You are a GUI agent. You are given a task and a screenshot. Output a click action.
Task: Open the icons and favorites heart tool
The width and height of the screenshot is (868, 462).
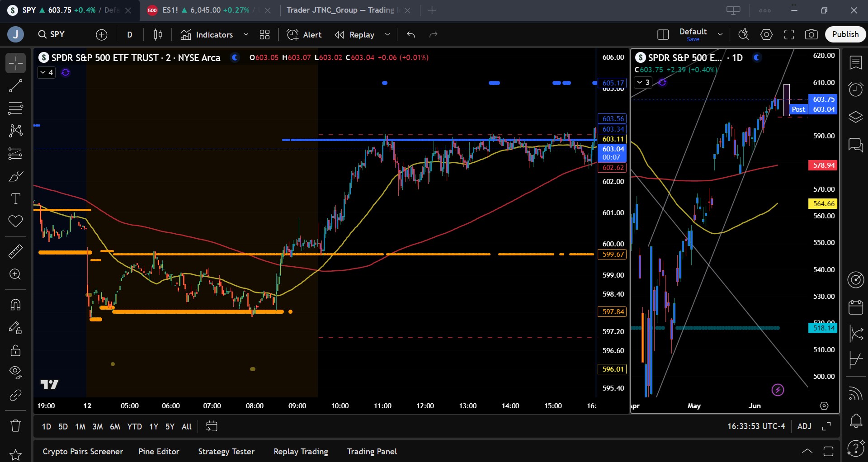point(15,222)
